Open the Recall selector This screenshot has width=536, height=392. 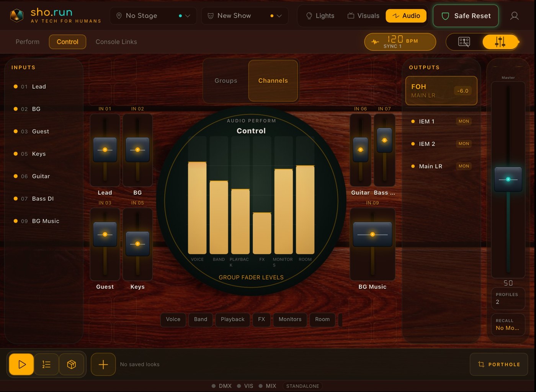click(x=508, y=324)
